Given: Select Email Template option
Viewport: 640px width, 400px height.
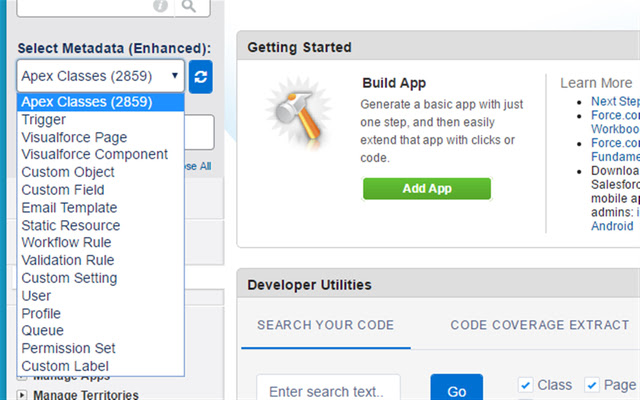Looking at the screenshot, I should [x=69, y=208].
